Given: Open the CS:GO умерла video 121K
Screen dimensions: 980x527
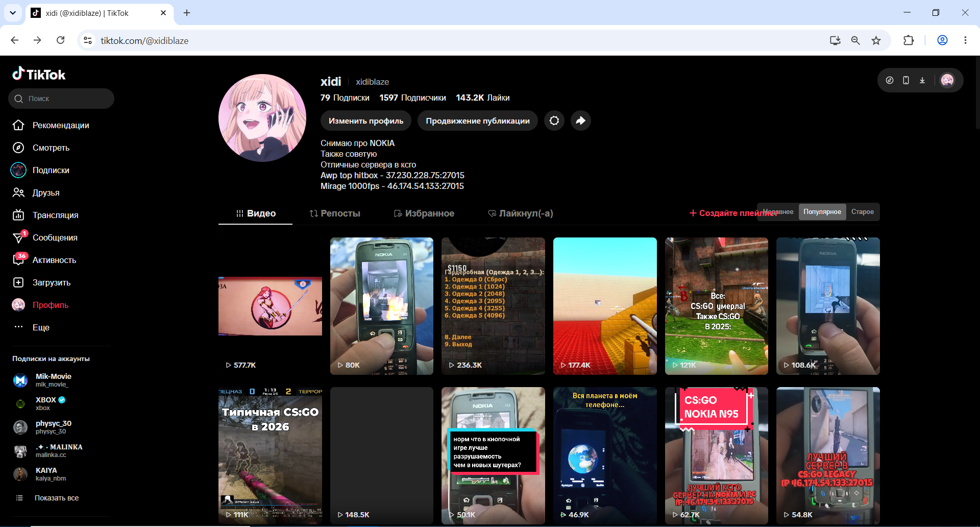Looking at the screenshot, I should 717,306.
